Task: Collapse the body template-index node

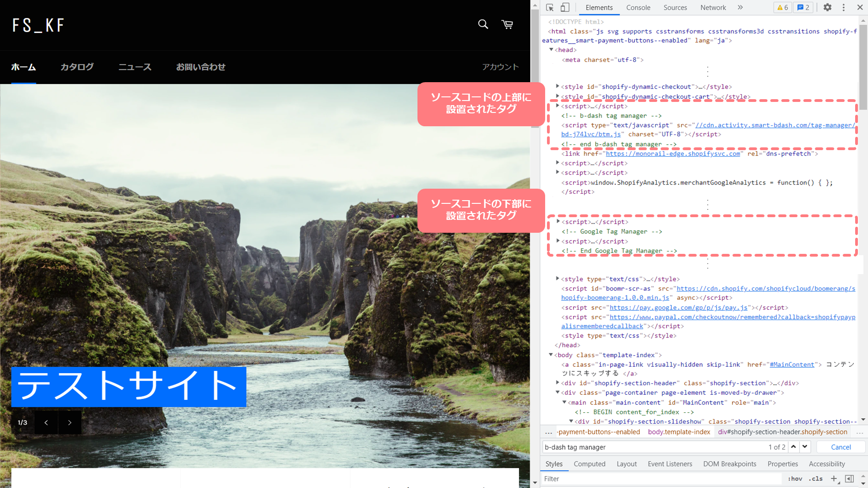Action: click(551, 355)
